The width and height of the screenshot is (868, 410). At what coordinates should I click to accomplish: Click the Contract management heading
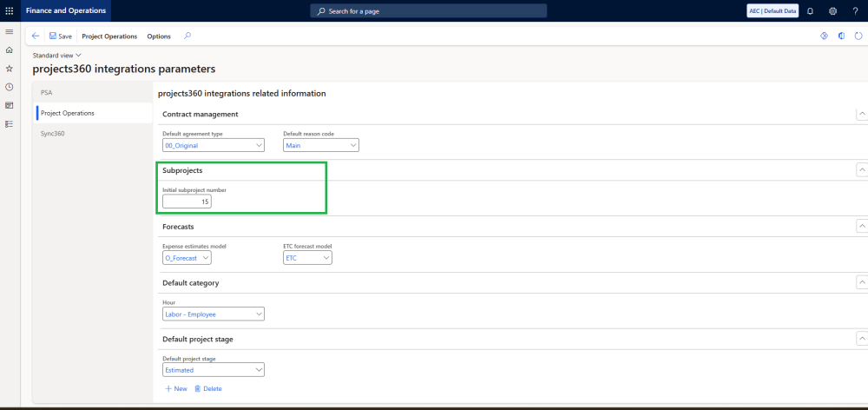201,114
